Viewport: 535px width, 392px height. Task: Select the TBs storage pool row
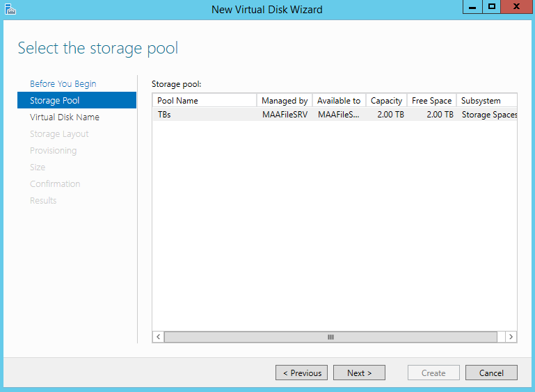point(335,115)
